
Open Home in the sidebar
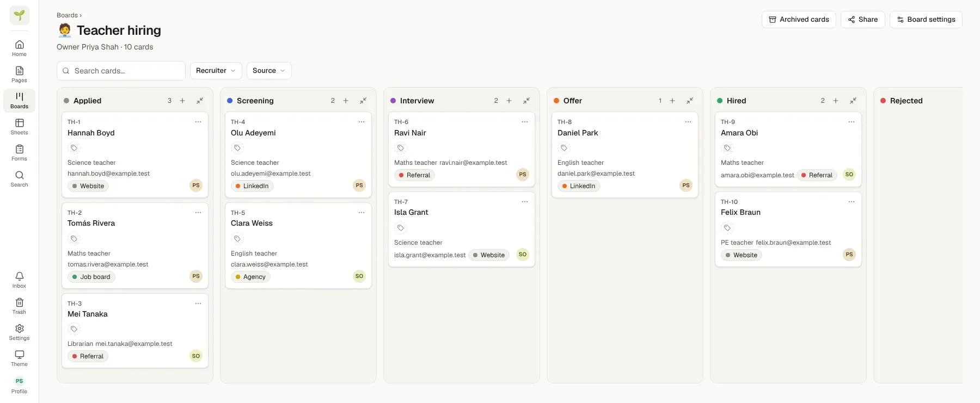point(19,48)
